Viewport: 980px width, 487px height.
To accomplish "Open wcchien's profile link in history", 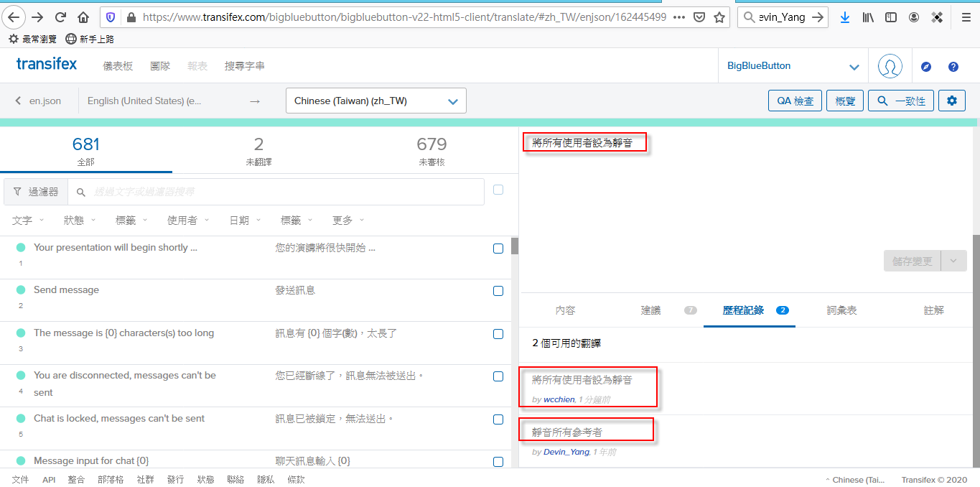I will 559,399.
